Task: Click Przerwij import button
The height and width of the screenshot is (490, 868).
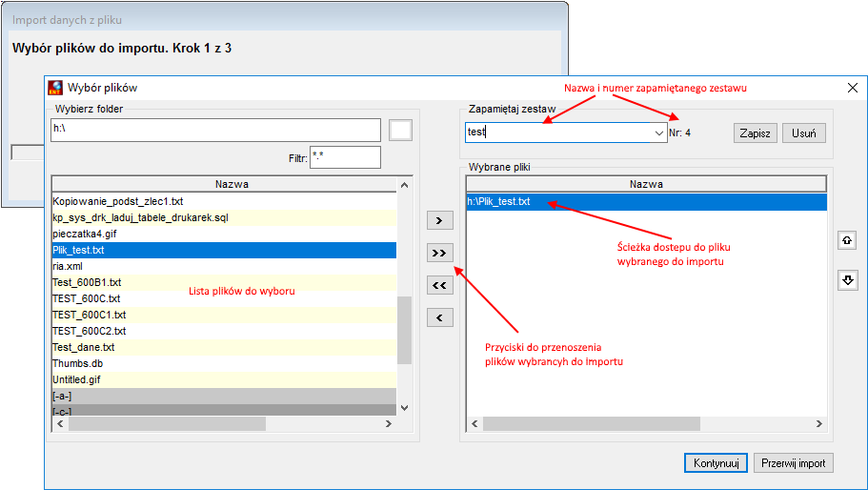Action: click(794, 463)
